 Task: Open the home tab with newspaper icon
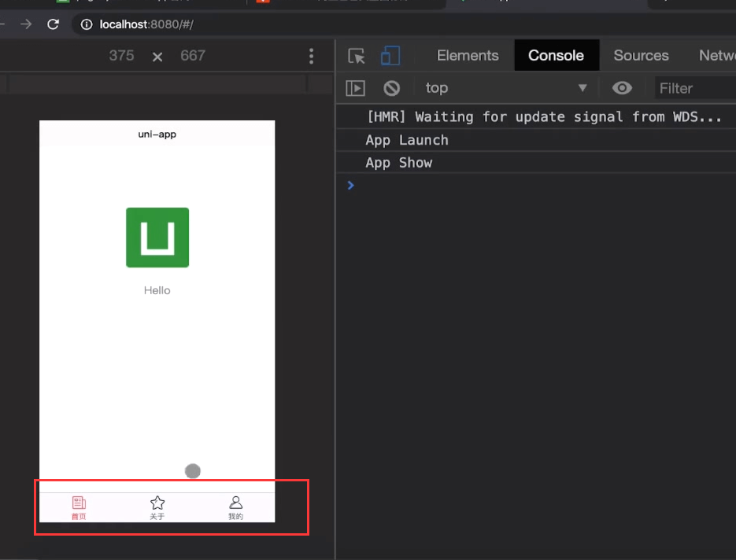point(79,508)
